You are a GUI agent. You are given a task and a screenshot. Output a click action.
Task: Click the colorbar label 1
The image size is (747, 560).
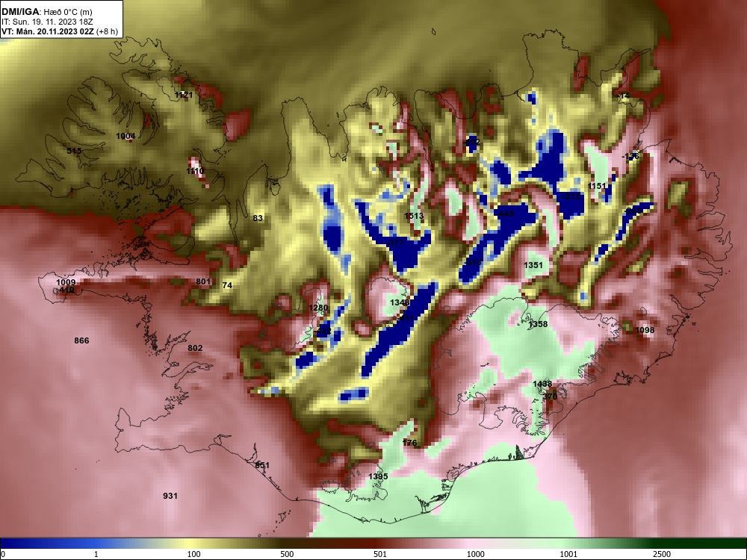(x=96, y=554)
